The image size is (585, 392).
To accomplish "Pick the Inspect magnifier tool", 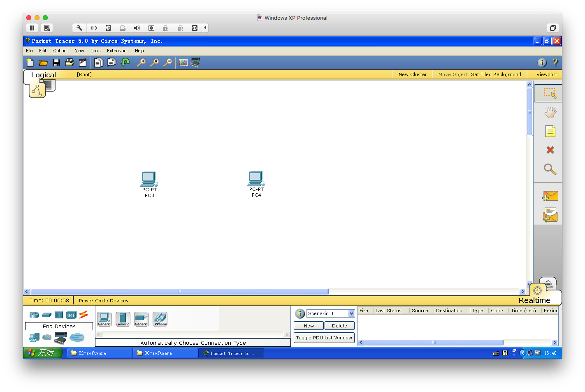I will pyautogui.click(x=550, y=169).
